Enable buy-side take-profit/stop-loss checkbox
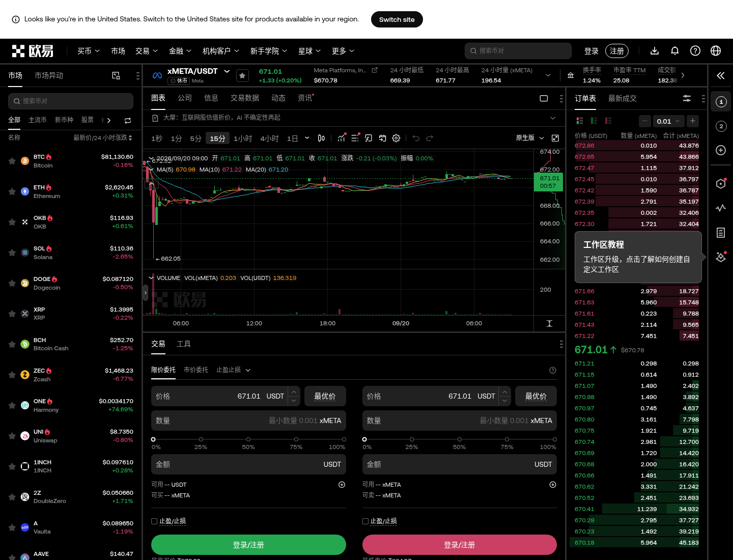 pos(154,521)
